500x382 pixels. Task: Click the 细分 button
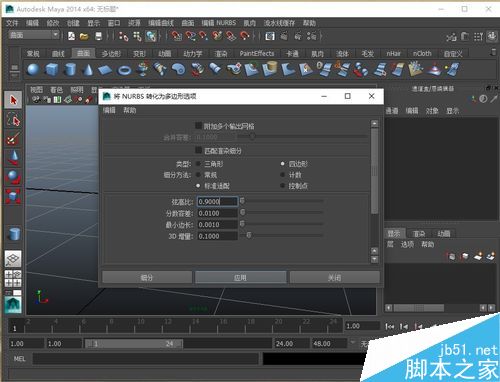[x=147, y=277]
